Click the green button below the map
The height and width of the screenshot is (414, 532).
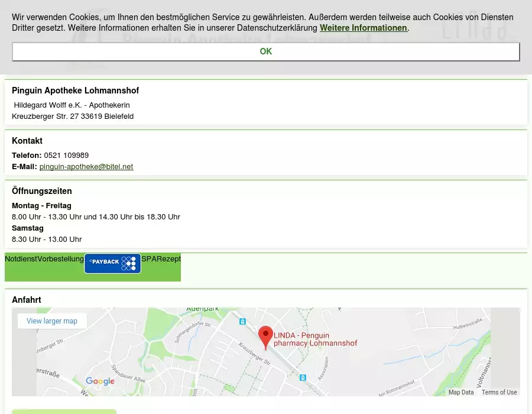(64, 411)
